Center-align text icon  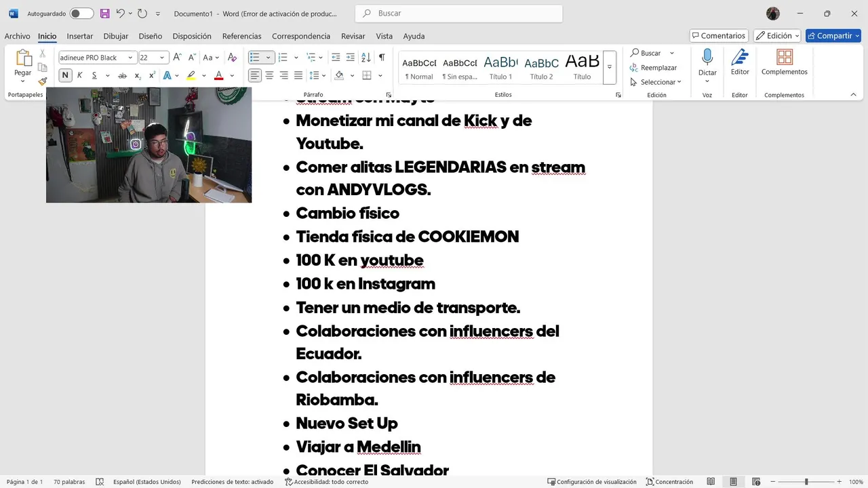[x=269, y=75]
